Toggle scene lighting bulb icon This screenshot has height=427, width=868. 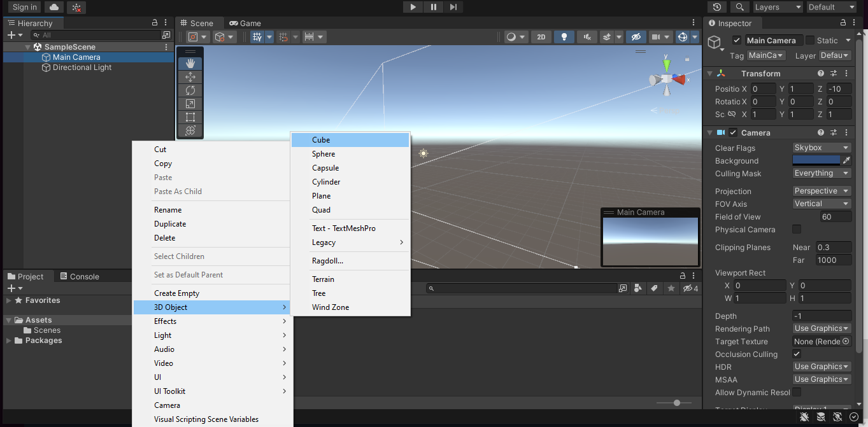pos(564,37)
